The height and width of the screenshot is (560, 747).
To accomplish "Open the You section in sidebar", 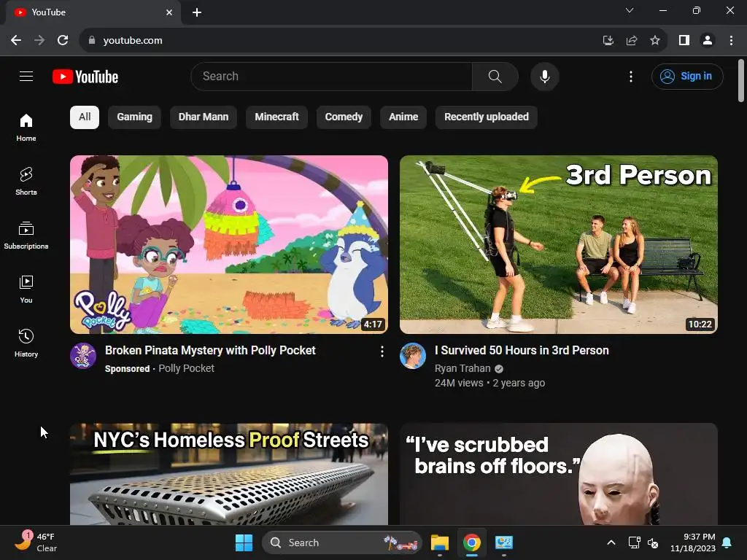I will (26, 289).
